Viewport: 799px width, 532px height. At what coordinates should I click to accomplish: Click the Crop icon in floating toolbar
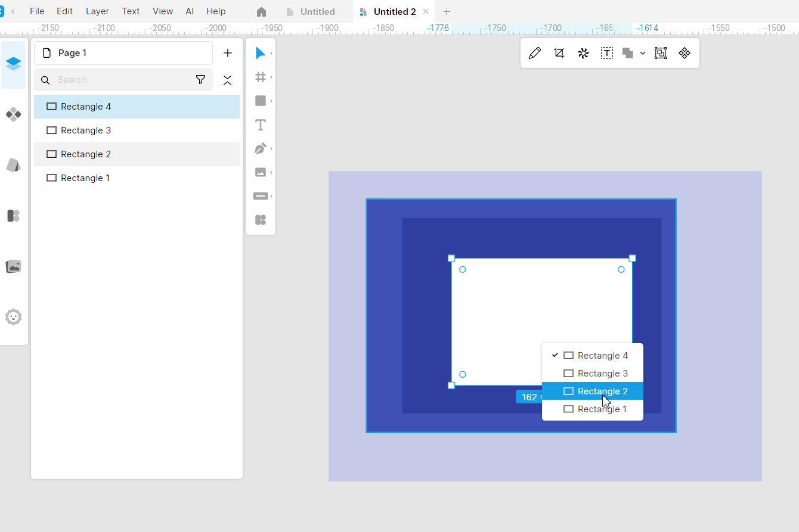click(x=559, y=53)
